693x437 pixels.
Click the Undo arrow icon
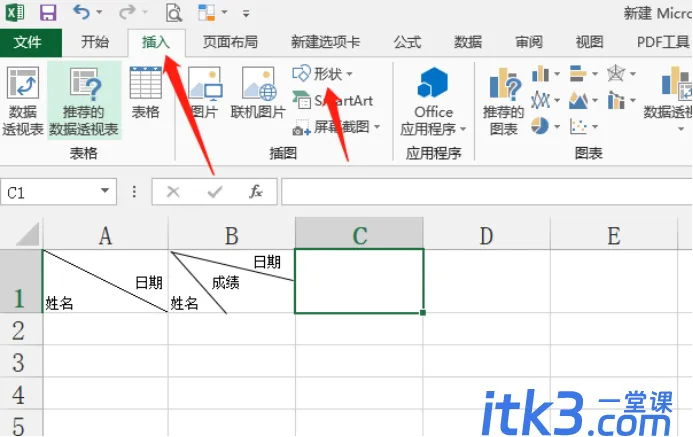tap(81, 12)
